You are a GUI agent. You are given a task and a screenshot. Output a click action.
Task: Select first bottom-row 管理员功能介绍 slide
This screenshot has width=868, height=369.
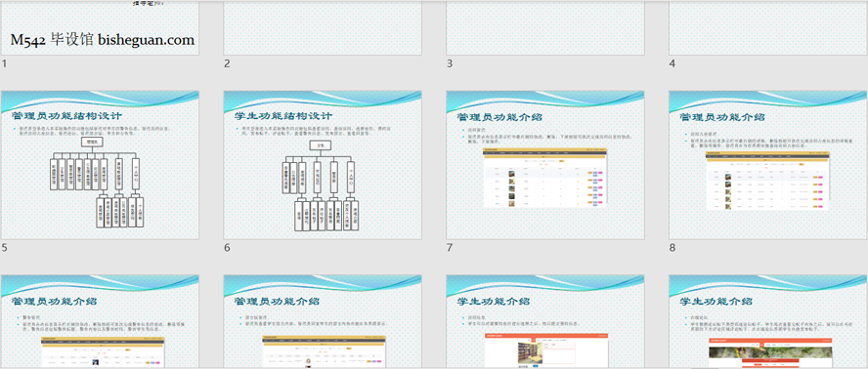click(x=101, y=321)
